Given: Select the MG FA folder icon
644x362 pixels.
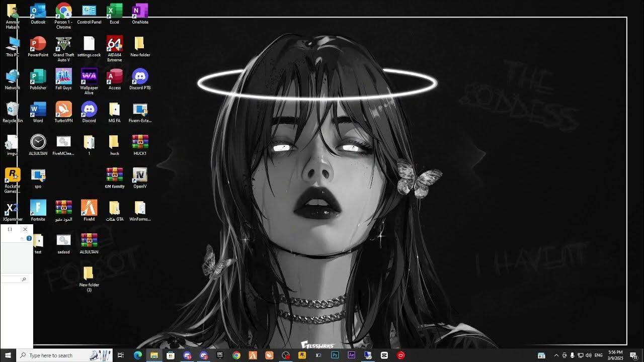Looking at the screenshot, I should pos(115,113).
